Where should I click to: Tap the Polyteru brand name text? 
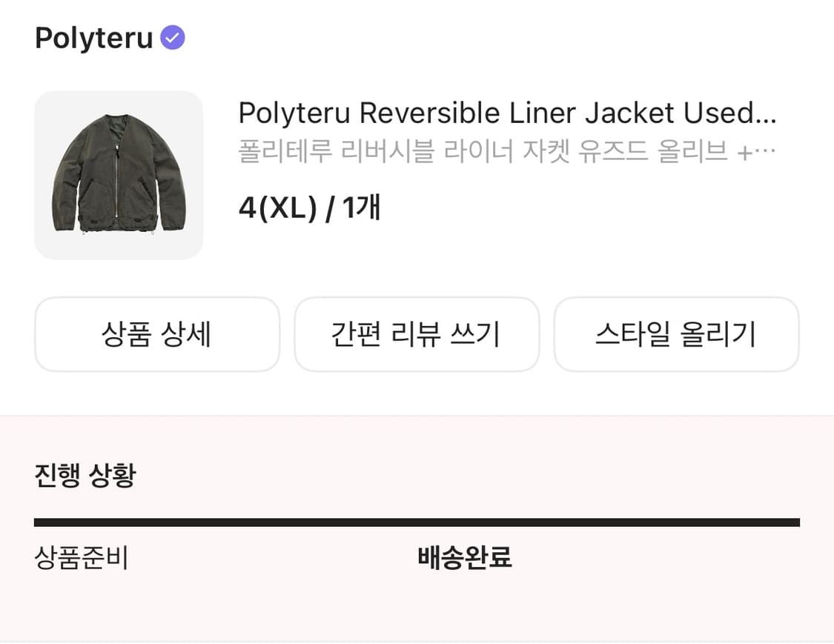point(93,39)
